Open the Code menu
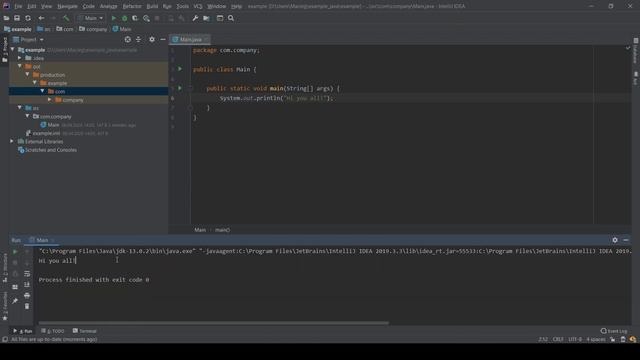Viewport: 640px width, 360px height. click(x=89, y=6)
